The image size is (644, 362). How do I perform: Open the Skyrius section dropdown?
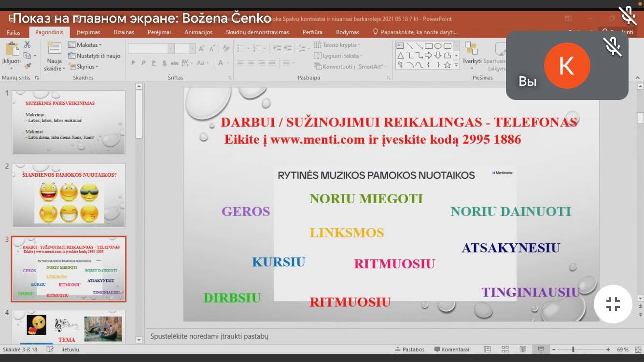coord(84,67)
